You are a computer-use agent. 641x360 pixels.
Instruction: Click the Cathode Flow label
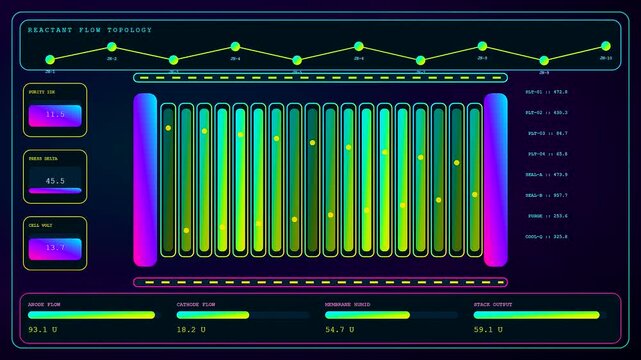pos(196,304)
